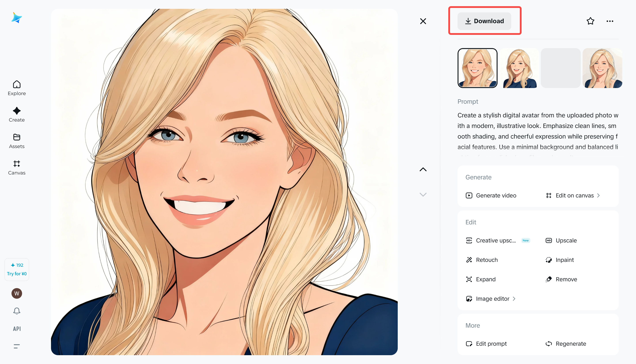Click the W profile avatar

(17, 293)
